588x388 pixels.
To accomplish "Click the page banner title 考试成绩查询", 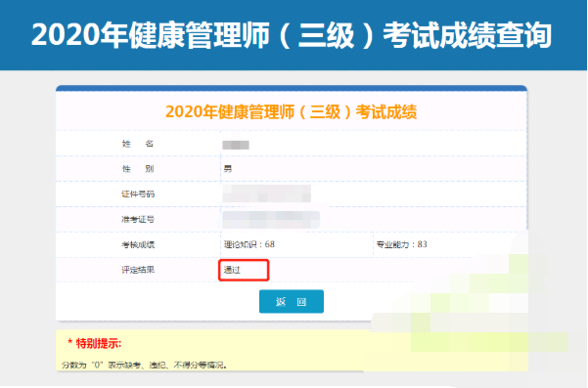I will click(468, 35).
